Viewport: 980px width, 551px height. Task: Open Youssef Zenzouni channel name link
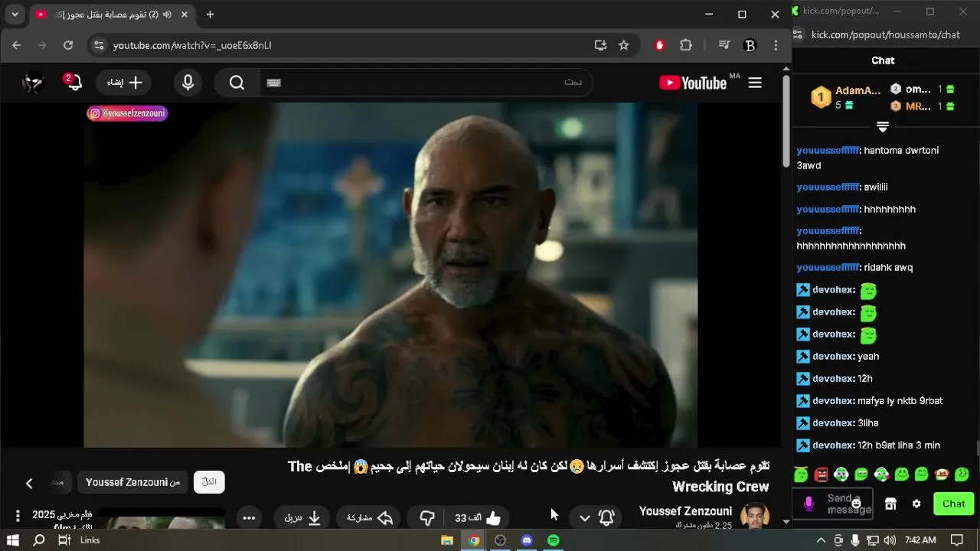click(685, 511)
